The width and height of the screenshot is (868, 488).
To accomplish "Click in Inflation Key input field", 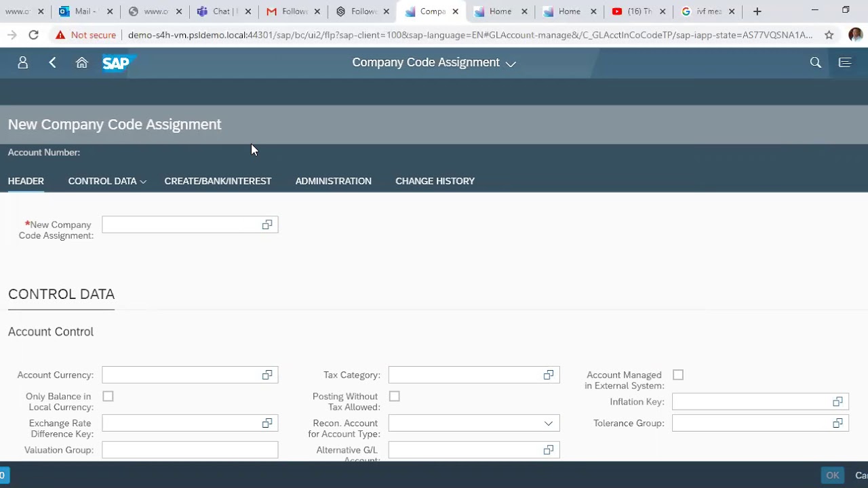I will (760, 402).
